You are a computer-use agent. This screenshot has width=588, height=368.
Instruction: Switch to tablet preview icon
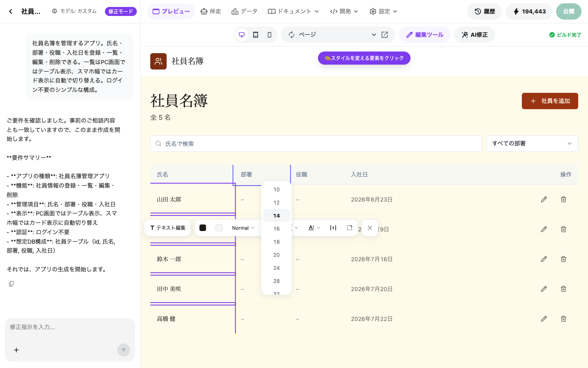pyautogui.click(x=256, y=35)
